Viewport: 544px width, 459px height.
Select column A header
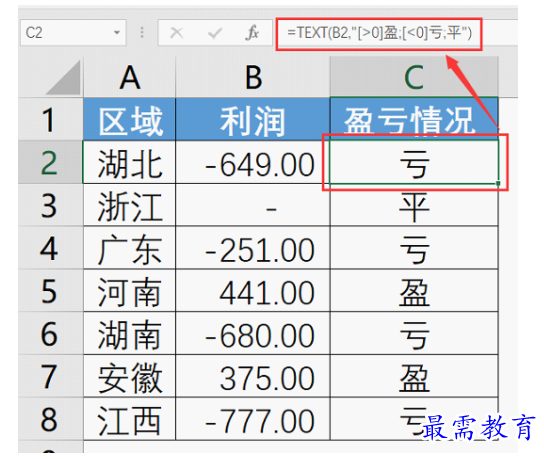pyautogui.click(x=130, y=77)
